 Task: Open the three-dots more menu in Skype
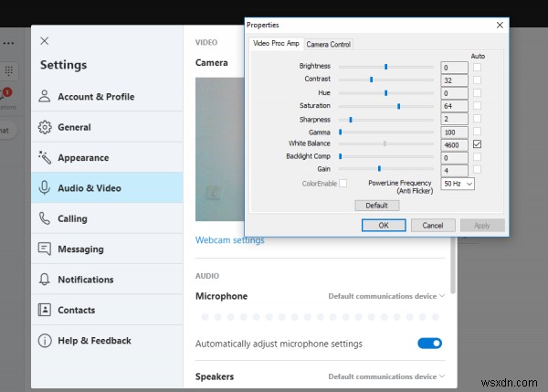click(8, 43)
